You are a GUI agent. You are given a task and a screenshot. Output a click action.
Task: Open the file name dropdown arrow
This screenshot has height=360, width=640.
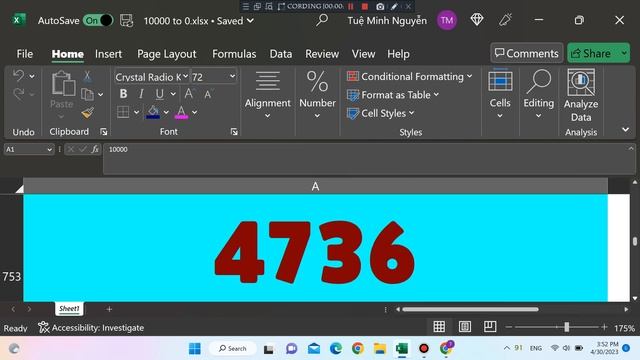click(x=250, y=21)
